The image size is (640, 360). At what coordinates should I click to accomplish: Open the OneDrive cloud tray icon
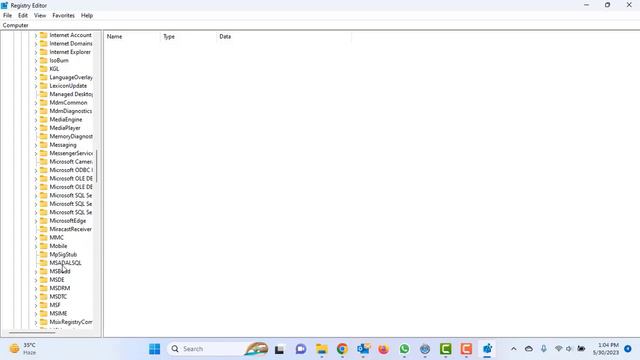(x=529, y=349)
